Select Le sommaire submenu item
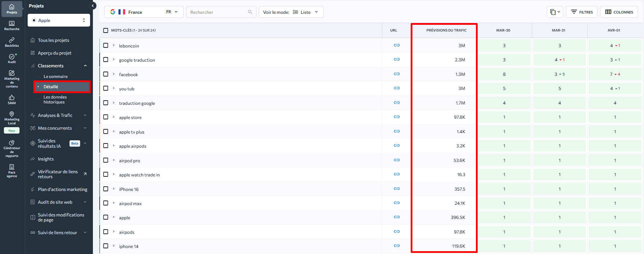 click(56, 77)
